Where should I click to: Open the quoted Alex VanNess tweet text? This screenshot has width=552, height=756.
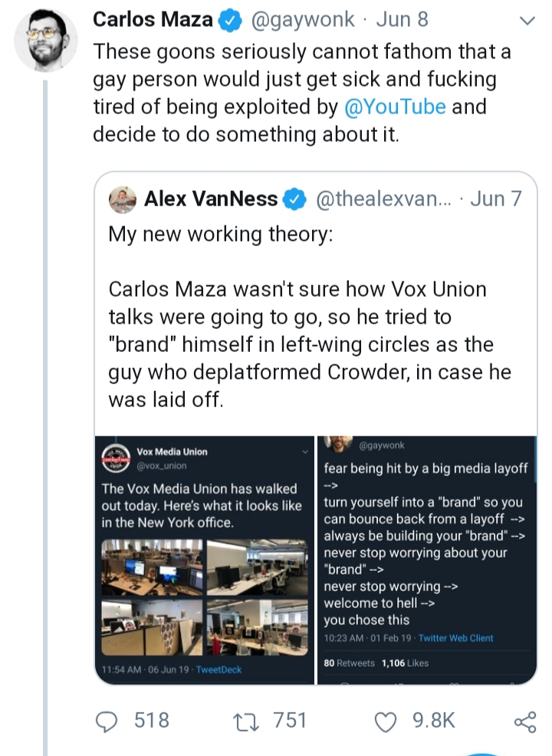(310, 317)
